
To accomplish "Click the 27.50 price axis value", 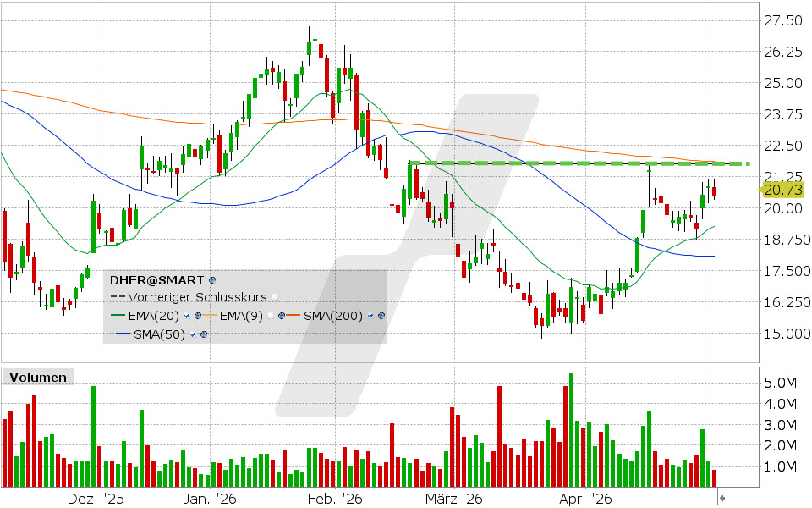I will pos(783,20).
